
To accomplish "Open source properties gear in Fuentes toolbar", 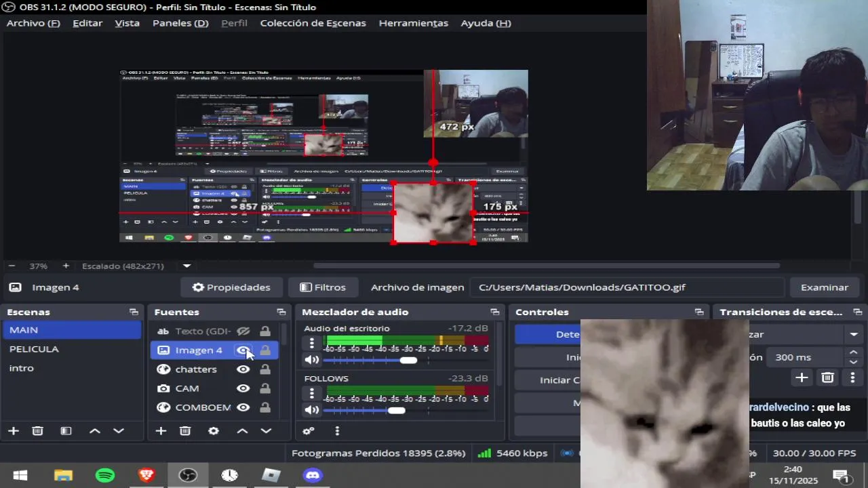I will [214, 431].
